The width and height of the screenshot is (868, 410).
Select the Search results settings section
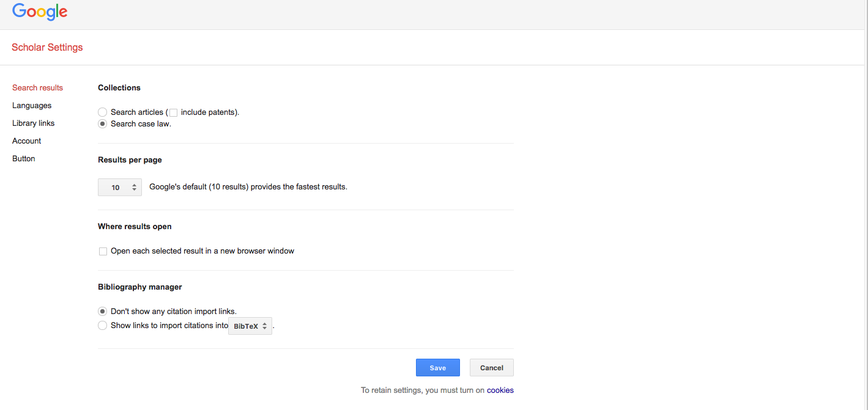[37, 87]
